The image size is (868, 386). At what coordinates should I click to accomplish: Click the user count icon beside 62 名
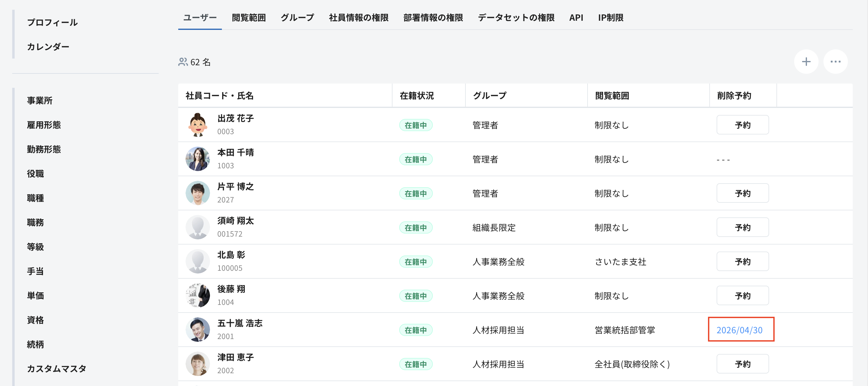click(183, 62)
